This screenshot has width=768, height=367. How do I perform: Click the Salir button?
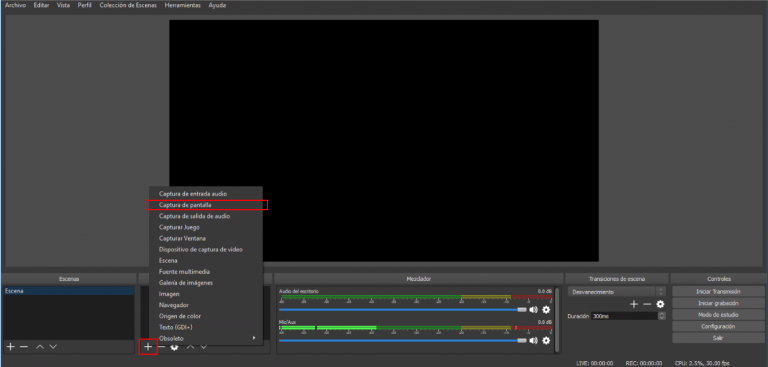tap(718, 338)
